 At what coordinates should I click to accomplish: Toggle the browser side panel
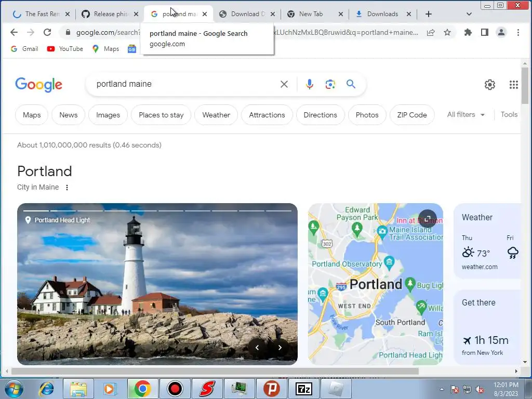[x=485, y=32]
